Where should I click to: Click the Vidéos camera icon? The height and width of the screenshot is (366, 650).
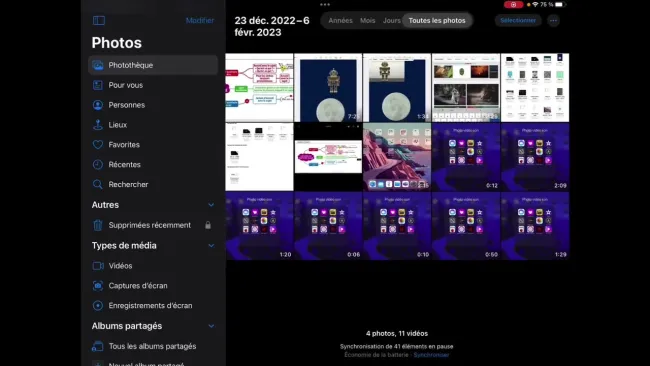click(x=98, y=266)
